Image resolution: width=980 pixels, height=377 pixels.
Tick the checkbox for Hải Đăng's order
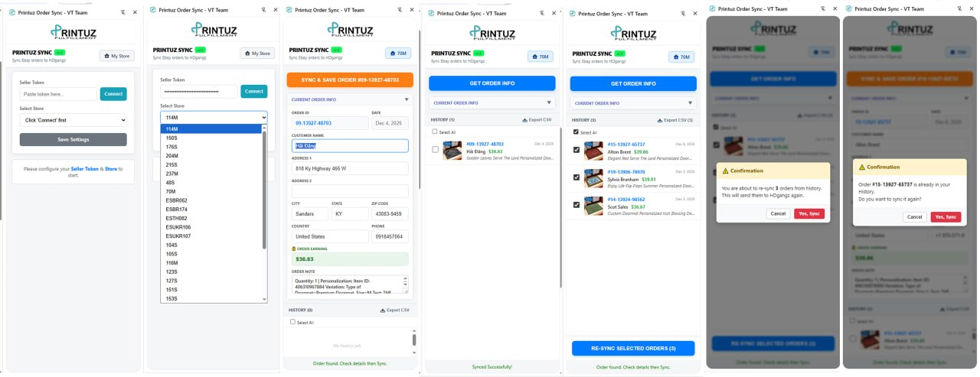tap(436, 150)
